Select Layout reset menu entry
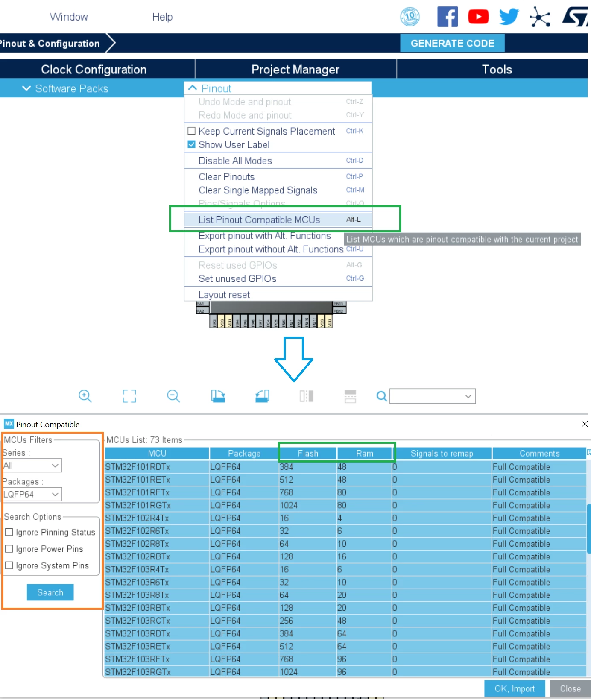Image resolution: width=591 pixels, height=700 pixels. (x=278, y=295)
